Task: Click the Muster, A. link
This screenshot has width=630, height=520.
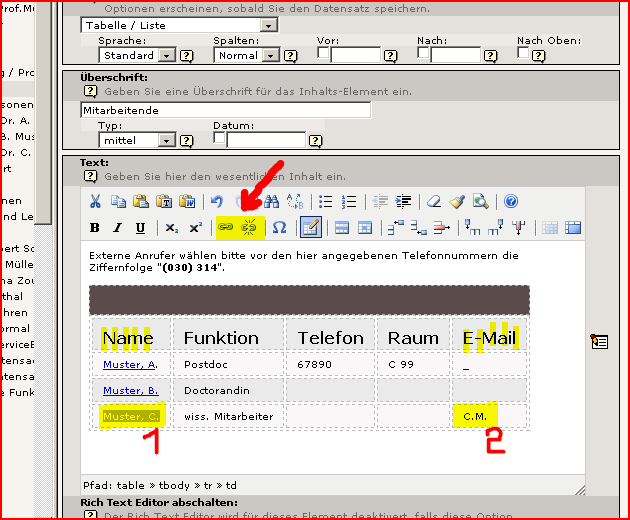Action: coord(130,365)
